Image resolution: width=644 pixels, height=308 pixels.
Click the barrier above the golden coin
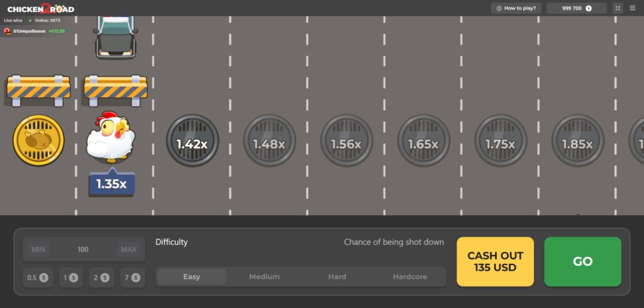pos(38,91)
